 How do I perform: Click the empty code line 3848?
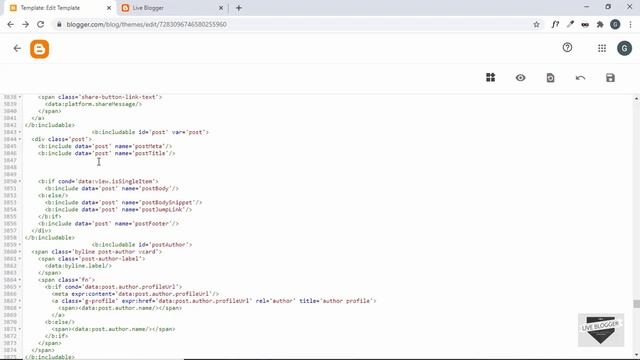[327, 167]
